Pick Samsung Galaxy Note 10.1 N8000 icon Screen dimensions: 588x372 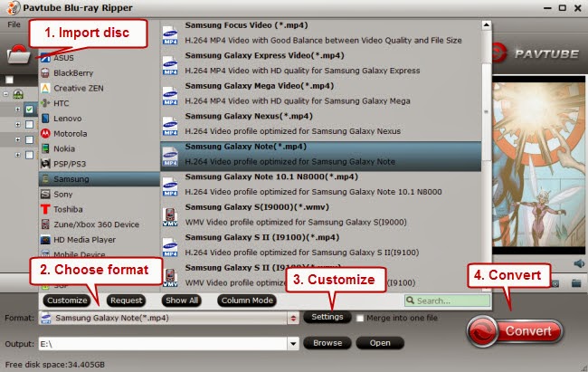click(x=170, y=187)
